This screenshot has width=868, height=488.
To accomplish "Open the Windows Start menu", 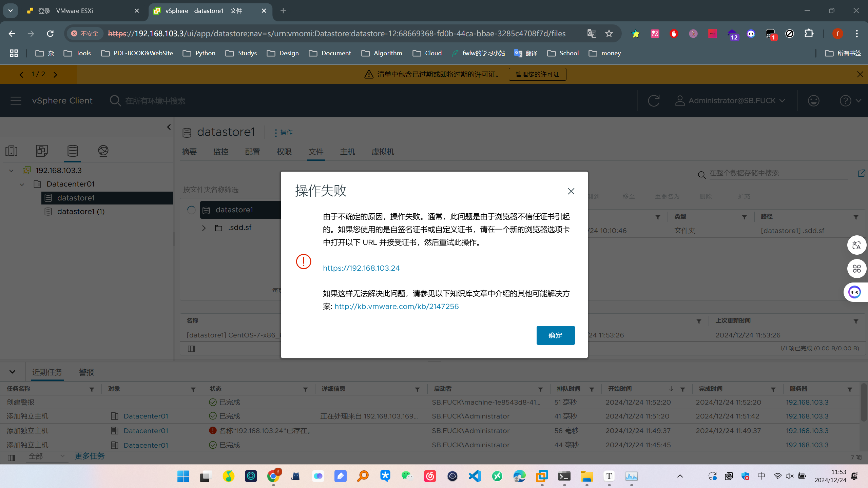I will pyautogui.click(x=183, y=476).
